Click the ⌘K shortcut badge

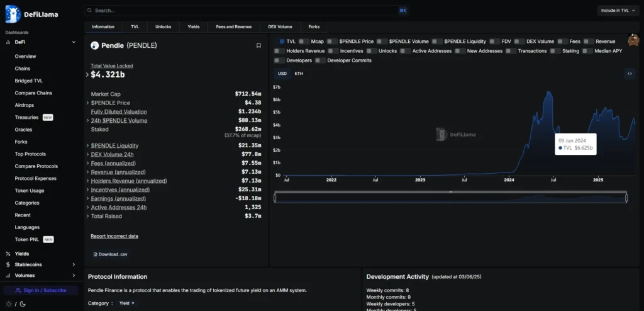pos(402,10)
